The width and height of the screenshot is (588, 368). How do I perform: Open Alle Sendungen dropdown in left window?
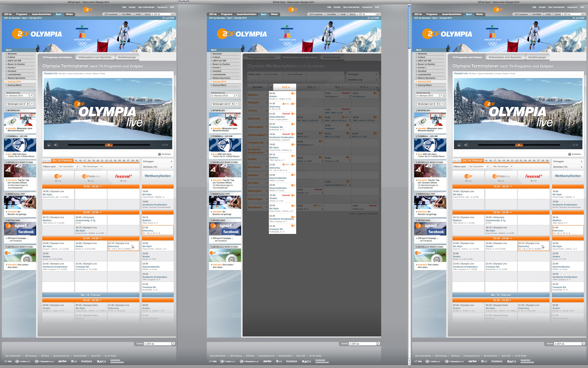coord(92,167)
